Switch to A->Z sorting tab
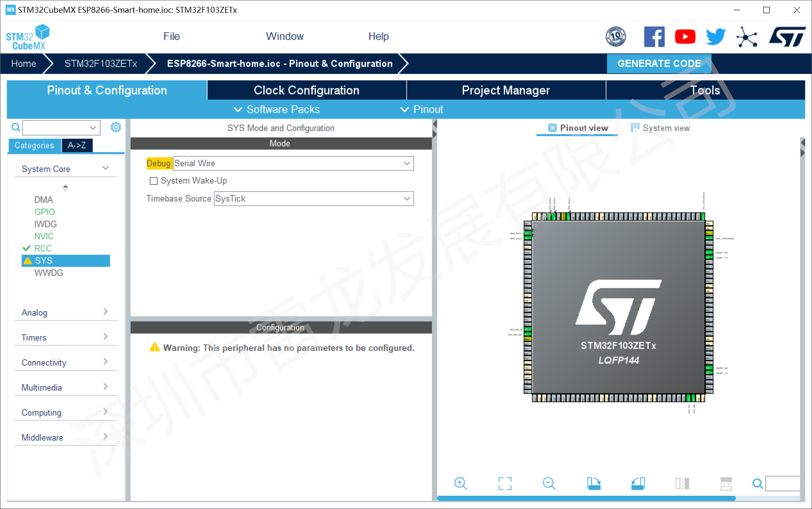 77,145
